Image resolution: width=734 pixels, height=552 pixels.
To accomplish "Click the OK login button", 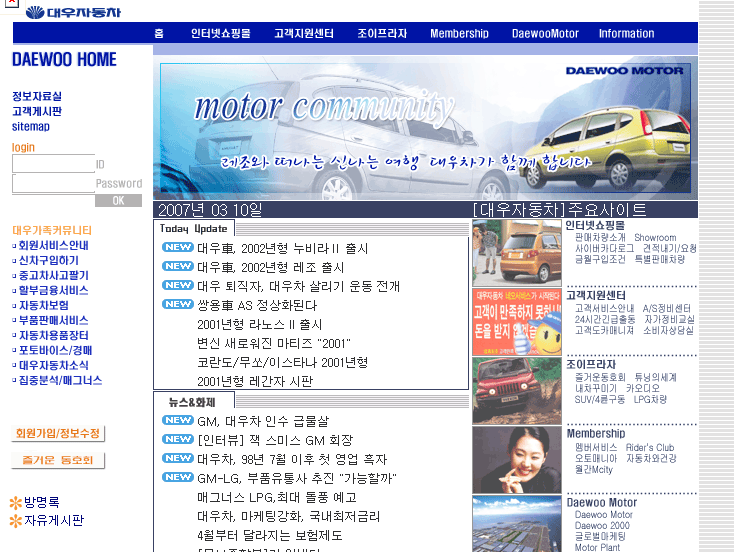I will [118, 200].
